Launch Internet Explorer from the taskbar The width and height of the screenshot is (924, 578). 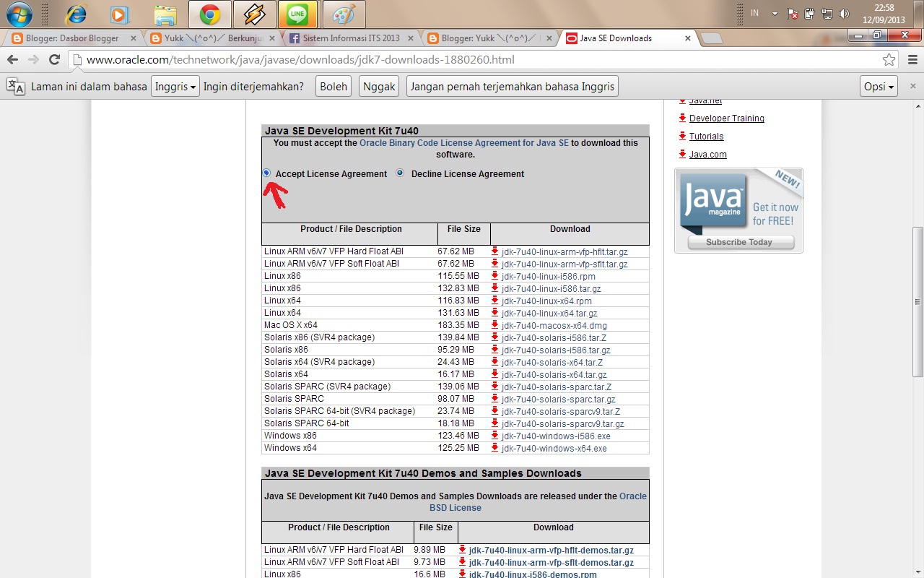(x=77, y=14)
